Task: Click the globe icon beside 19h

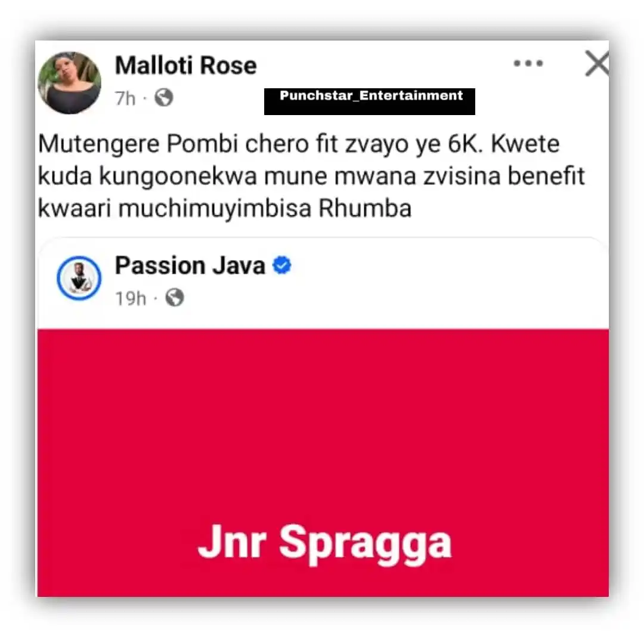Action: (x=175, y=298)
